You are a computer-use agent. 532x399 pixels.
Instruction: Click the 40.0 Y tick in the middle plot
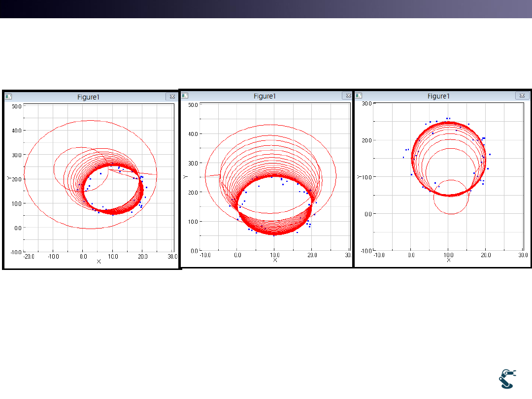192,134
